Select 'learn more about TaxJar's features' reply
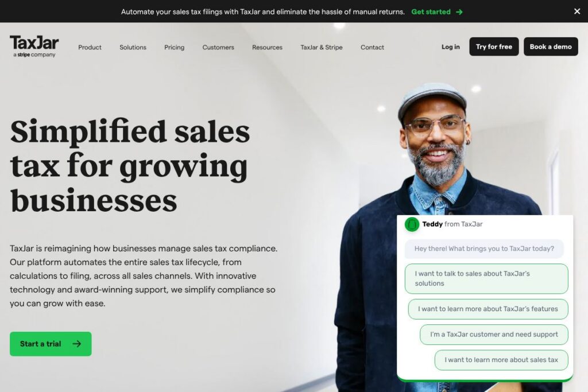 point(488,309)
